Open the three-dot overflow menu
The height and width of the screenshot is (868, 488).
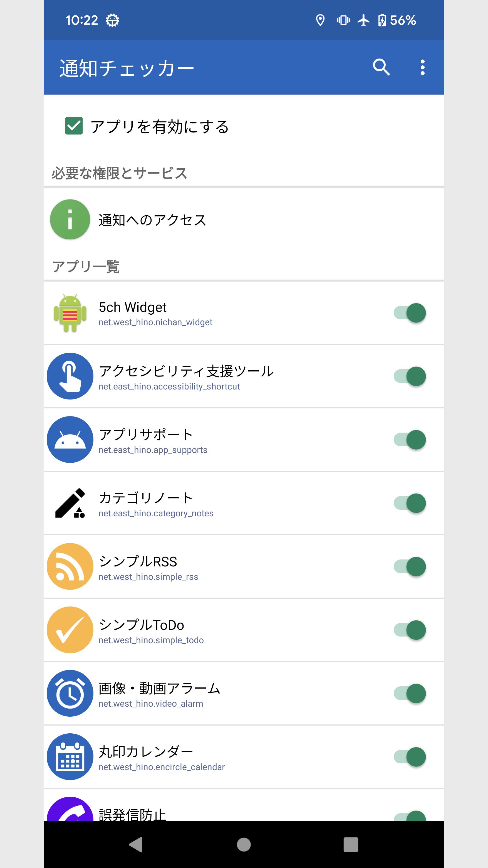pos(422,67)
